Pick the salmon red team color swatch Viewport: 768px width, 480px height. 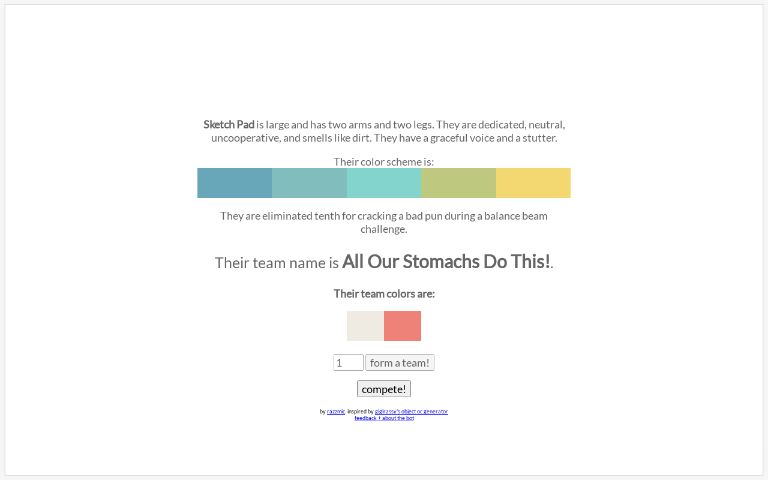402,326
